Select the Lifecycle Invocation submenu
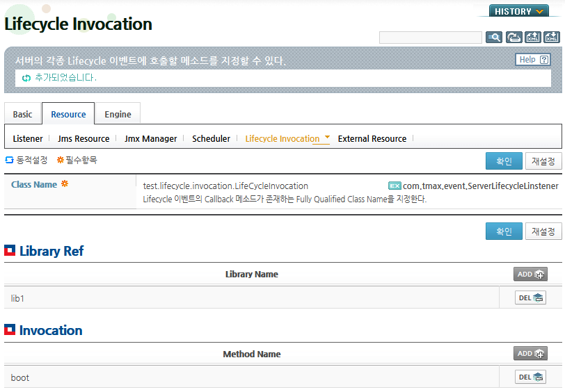 [x=282, y=138]
